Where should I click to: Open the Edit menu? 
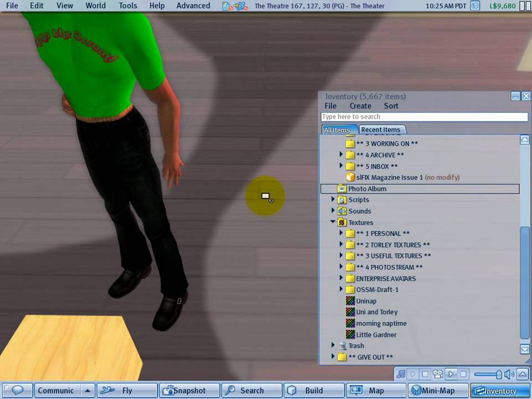(37, 6)
